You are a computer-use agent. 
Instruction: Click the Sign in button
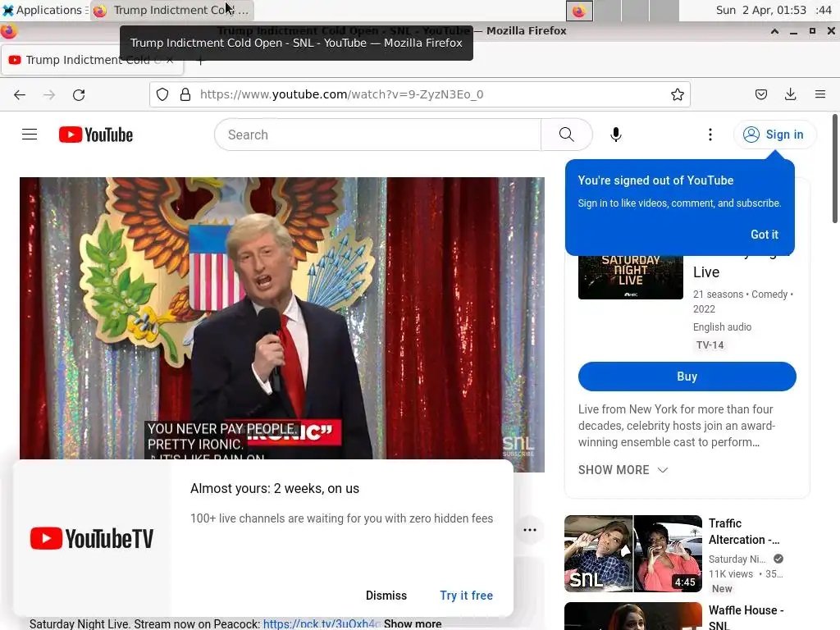[774, 135]
